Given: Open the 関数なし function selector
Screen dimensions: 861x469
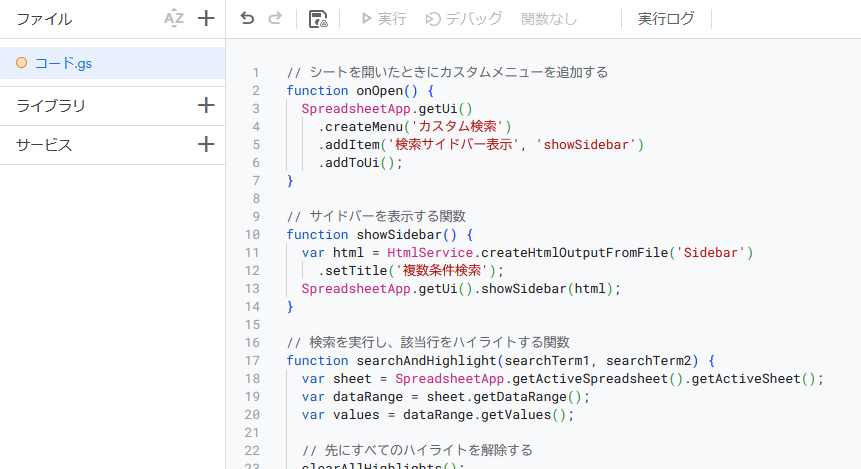Looking at the screenshot, I should (x=549, y=19).
